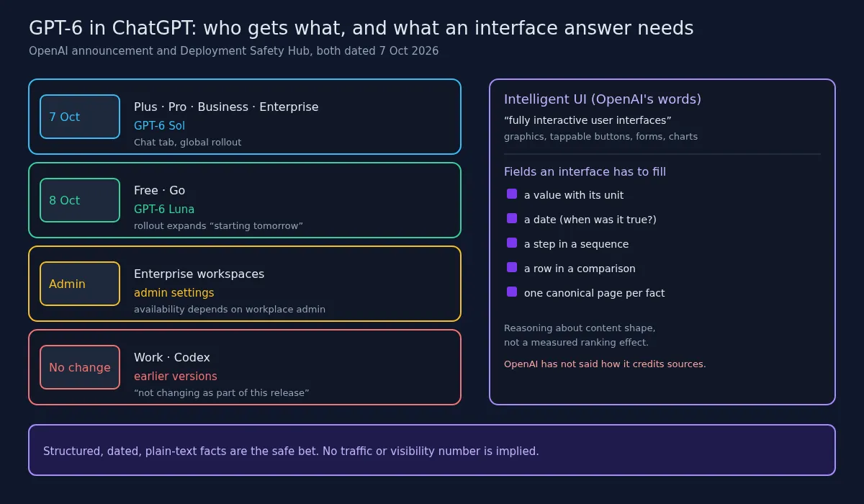Click 'Reasoning about content shape,' line
864x504 pixels.
[x=580, y=328]
